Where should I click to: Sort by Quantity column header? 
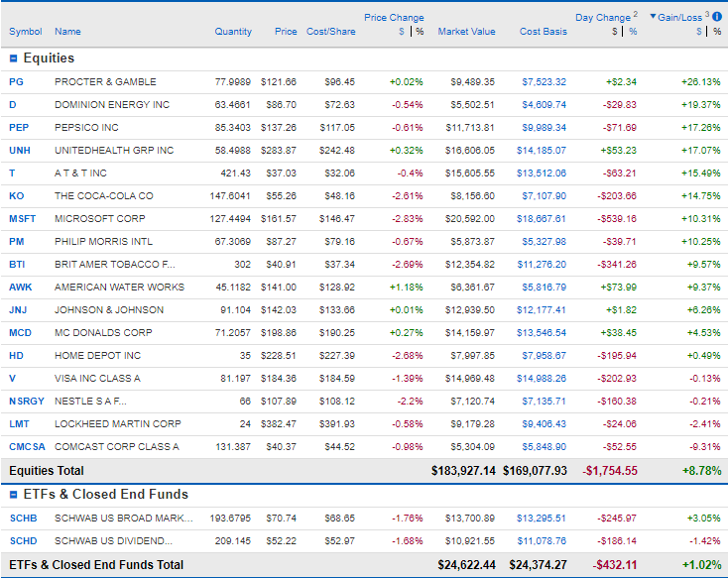point(233,32)
